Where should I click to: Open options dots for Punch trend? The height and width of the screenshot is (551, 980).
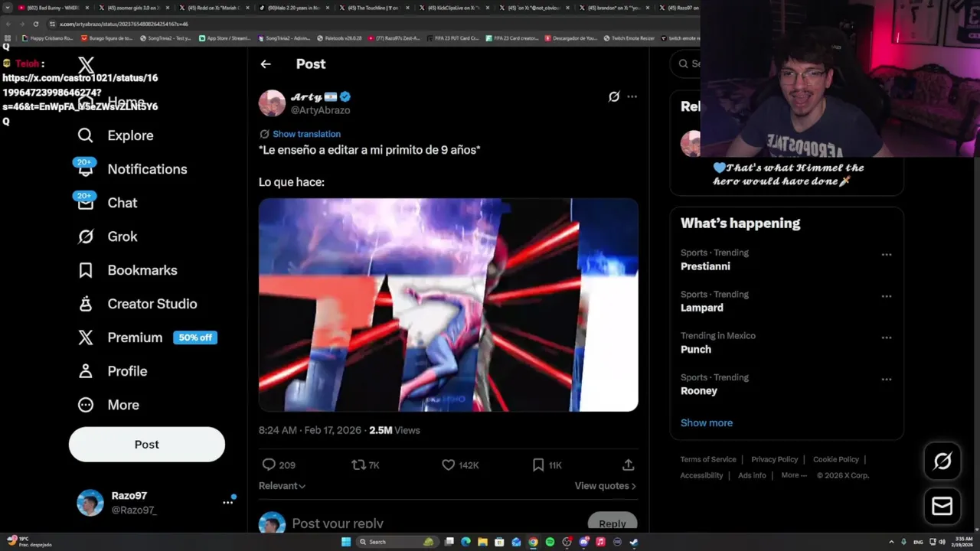pos(887,337)
